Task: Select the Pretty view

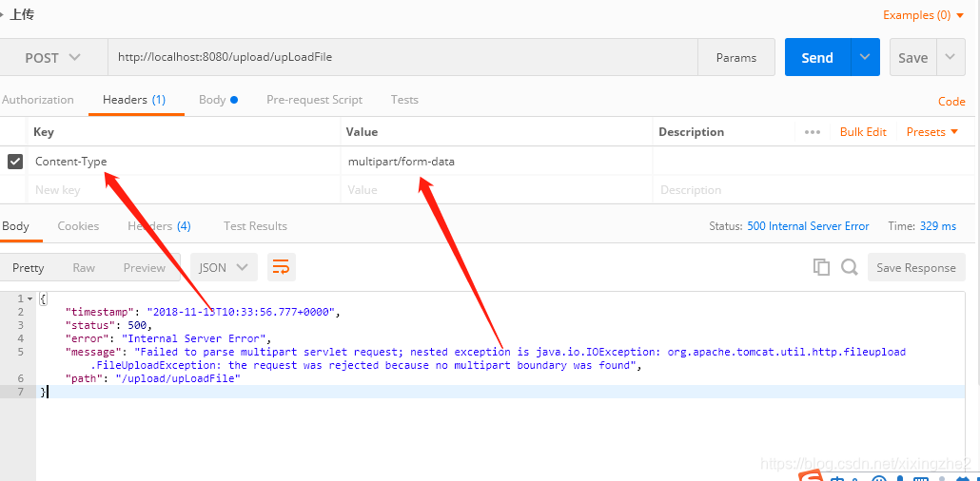Action: pos(29,268)
